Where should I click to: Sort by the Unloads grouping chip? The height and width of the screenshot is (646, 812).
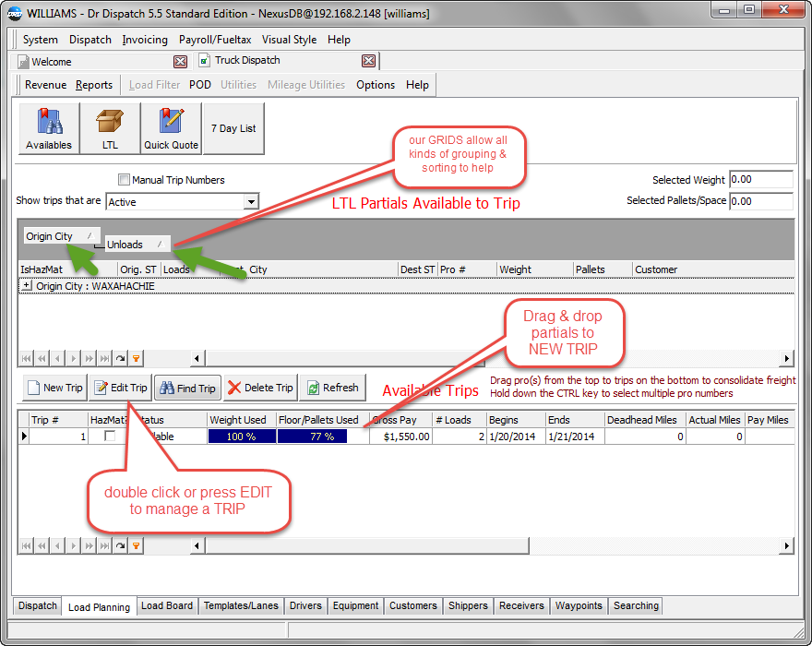click(x=137, y=245)
